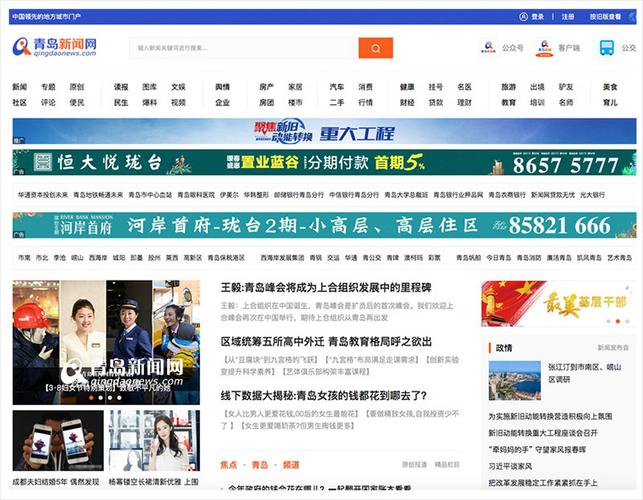
Task: Open the 汽车 navigation item
Action: [337, 87]
